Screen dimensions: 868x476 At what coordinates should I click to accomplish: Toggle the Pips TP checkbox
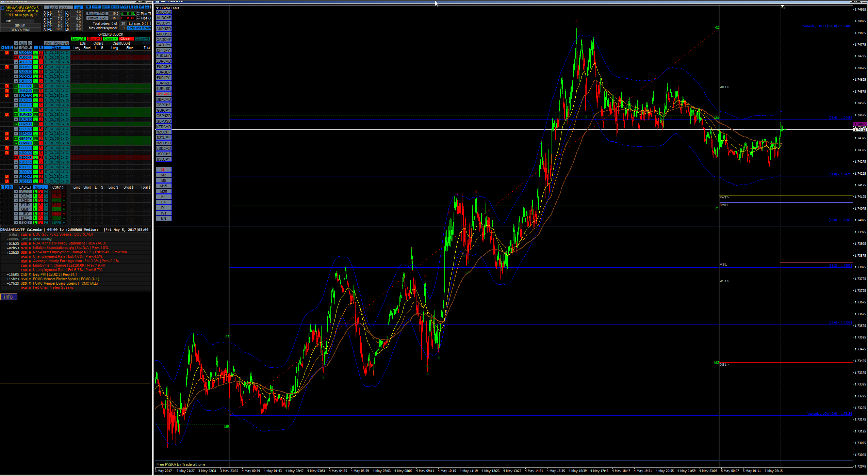point(138,13)
